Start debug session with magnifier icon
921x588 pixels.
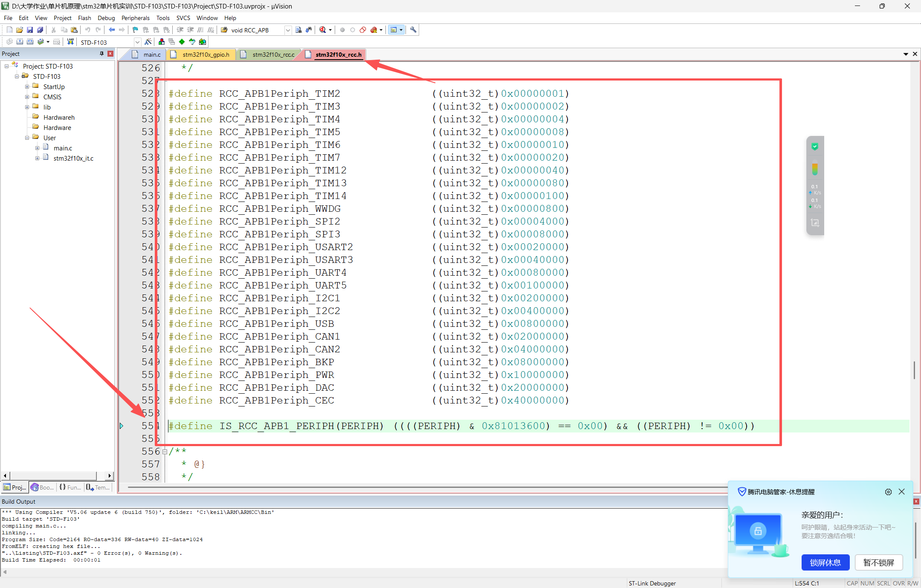(323, 30)
